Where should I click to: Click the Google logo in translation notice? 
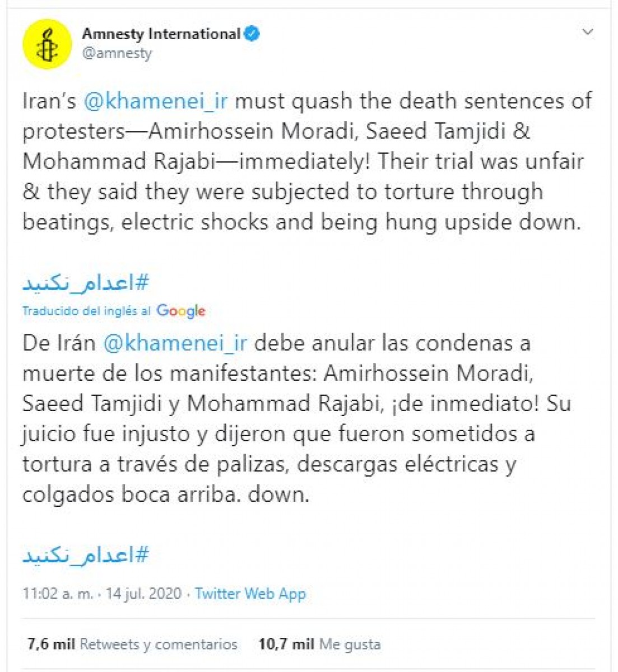click(x=181, y=311)
